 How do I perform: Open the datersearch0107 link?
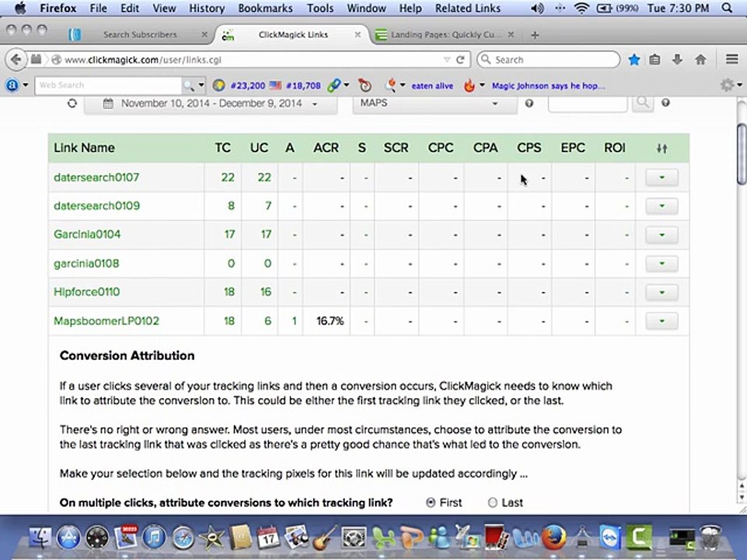point(96,177)
